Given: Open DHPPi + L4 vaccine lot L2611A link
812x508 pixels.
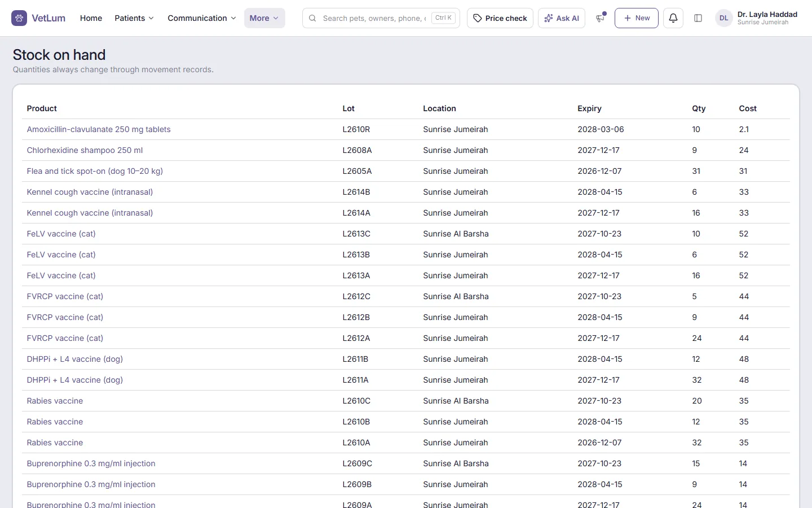Looking at the screenshot, I should [74, 380].
